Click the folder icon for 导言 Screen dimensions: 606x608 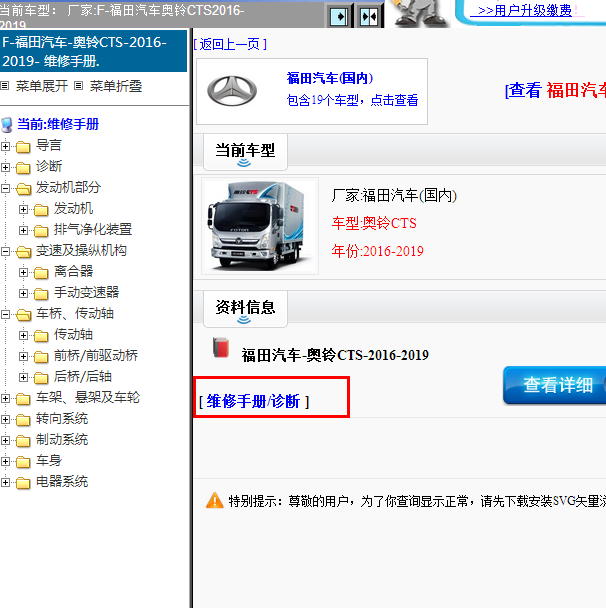[23, 147]
